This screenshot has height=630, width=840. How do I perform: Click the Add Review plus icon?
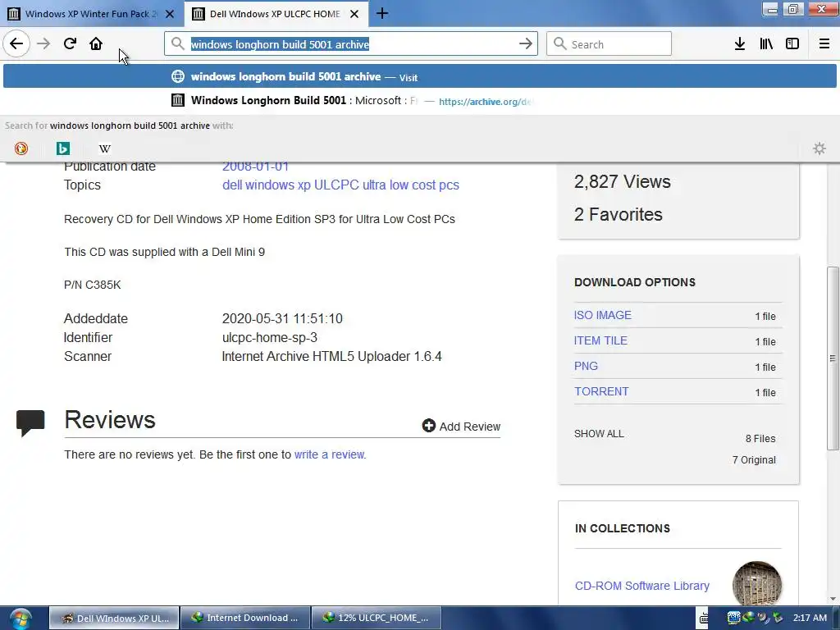pyautogui.click(x=428, y=426)
